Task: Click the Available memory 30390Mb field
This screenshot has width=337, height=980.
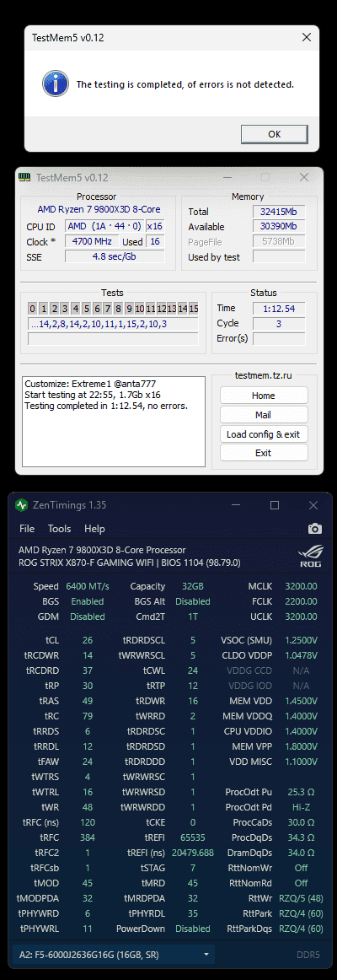Action: [x=279, y=227]
